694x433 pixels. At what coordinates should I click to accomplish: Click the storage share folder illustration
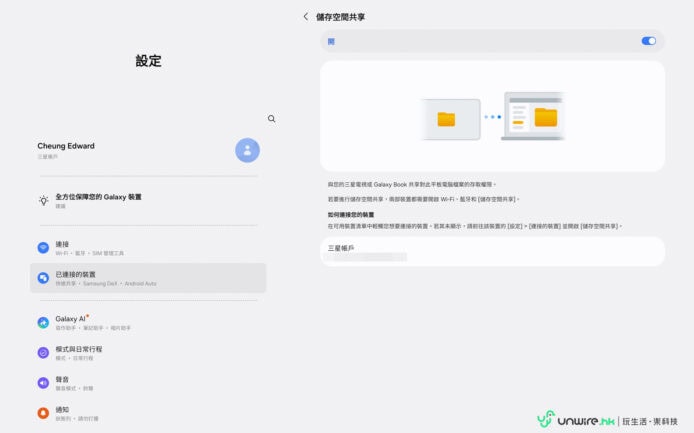tap(492, 116)
